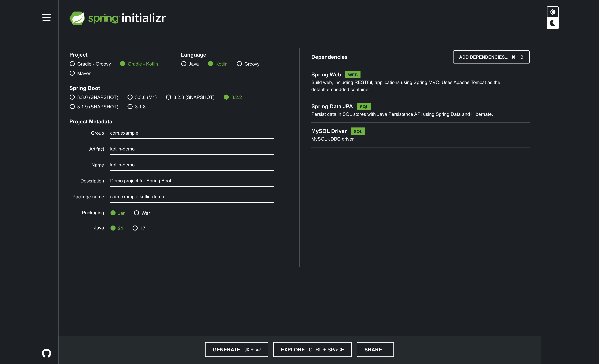Open the GitHub icon link
The width and height of the screenshot is (599, 364).
click(47, 353)
